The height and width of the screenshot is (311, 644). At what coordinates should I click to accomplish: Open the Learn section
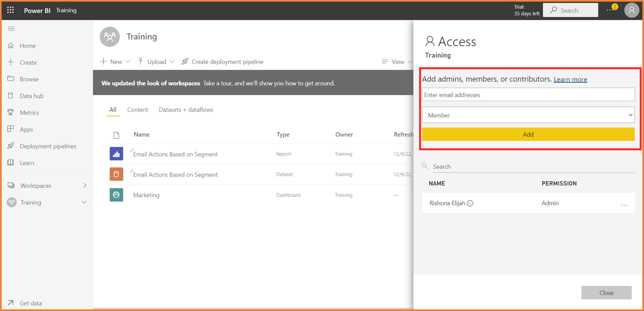tap(27, 163)
